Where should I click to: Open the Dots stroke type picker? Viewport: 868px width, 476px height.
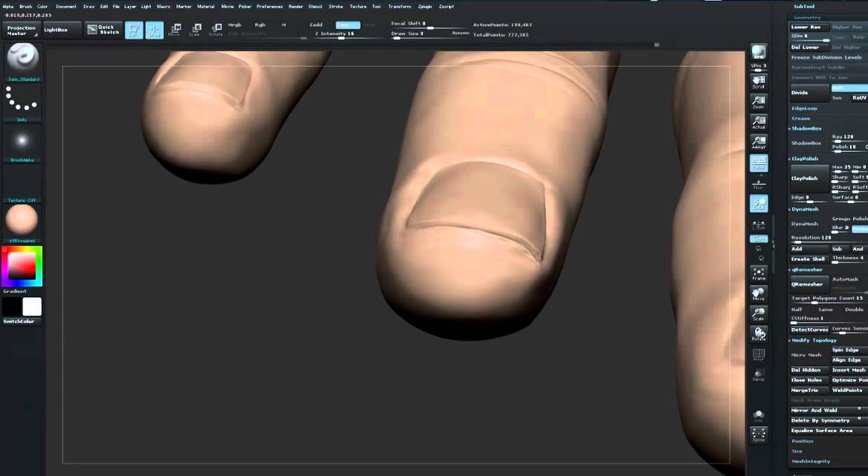pyautogui.click(x=22, y=101)
